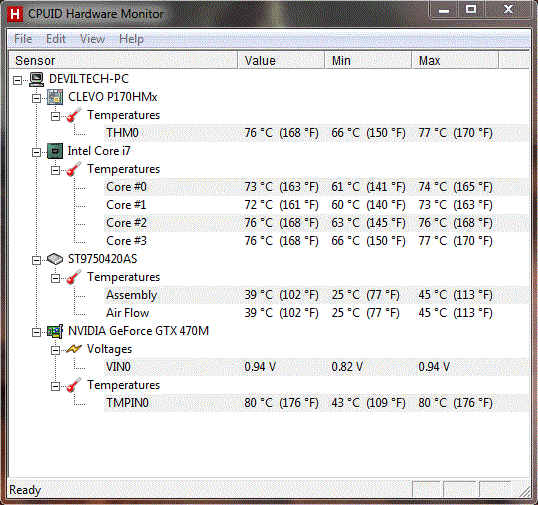The height and width of the screenshot is (505, 538).
Task: Select the Air Flow row
Action: 316,313
